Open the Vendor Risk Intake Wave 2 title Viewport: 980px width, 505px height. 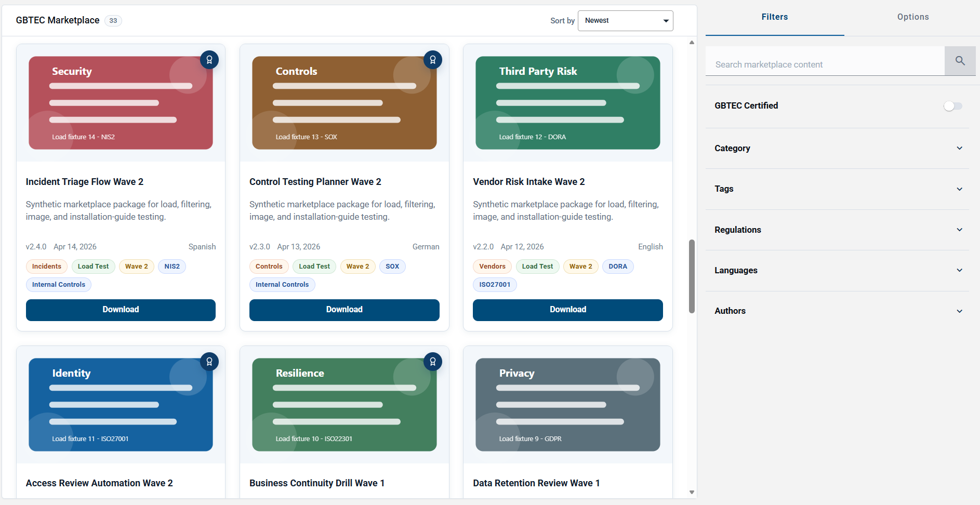click(529, 182)
